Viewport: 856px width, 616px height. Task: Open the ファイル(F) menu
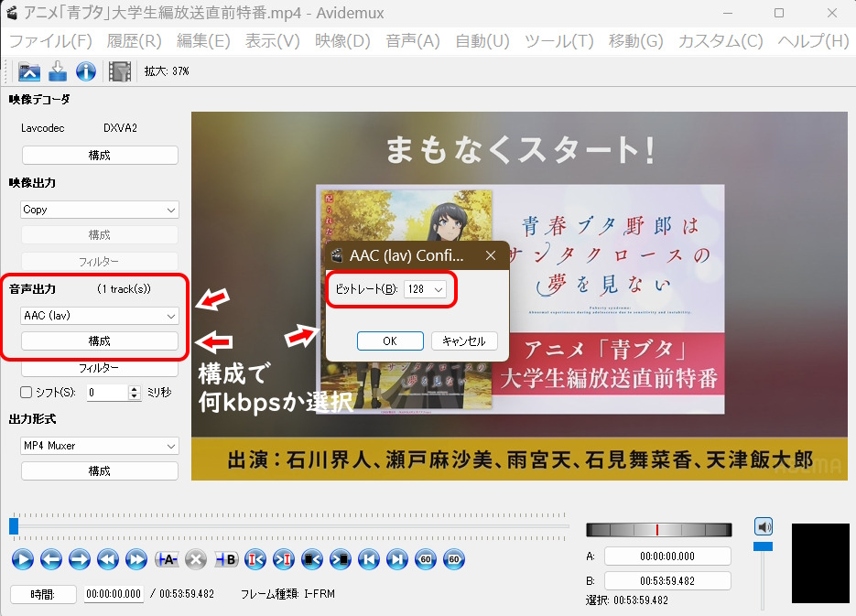50,41
